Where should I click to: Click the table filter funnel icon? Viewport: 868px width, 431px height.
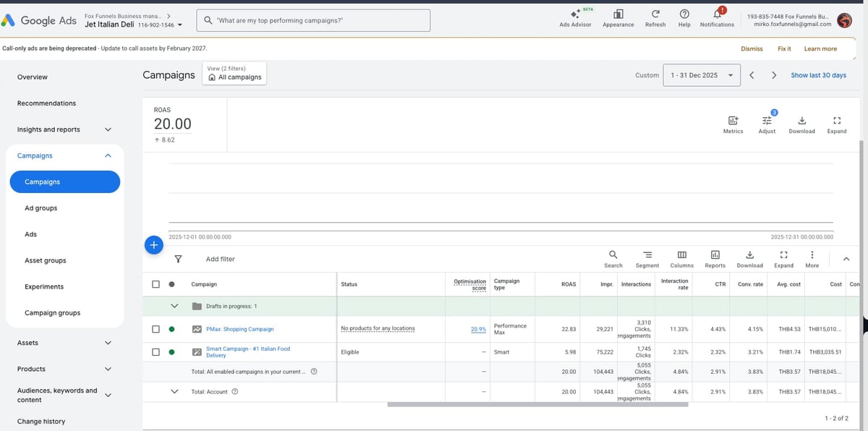point(178,258)
